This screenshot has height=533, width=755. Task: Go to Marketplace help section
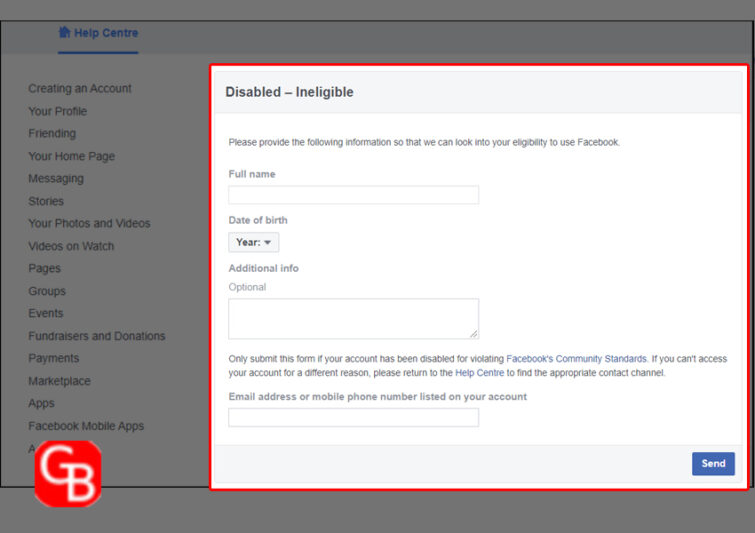(x=59, y=381)
